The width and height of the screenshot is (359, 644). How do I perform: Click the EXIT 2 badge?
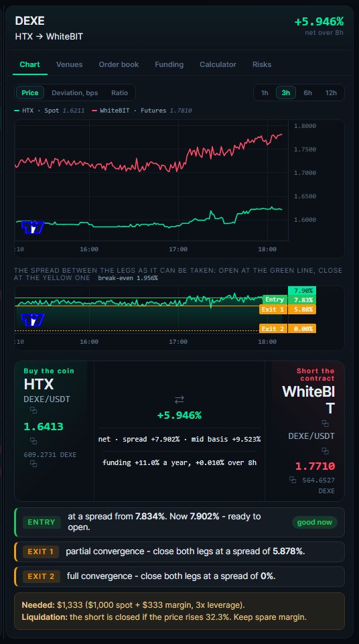pyautogui.click(x=41, y=576)
